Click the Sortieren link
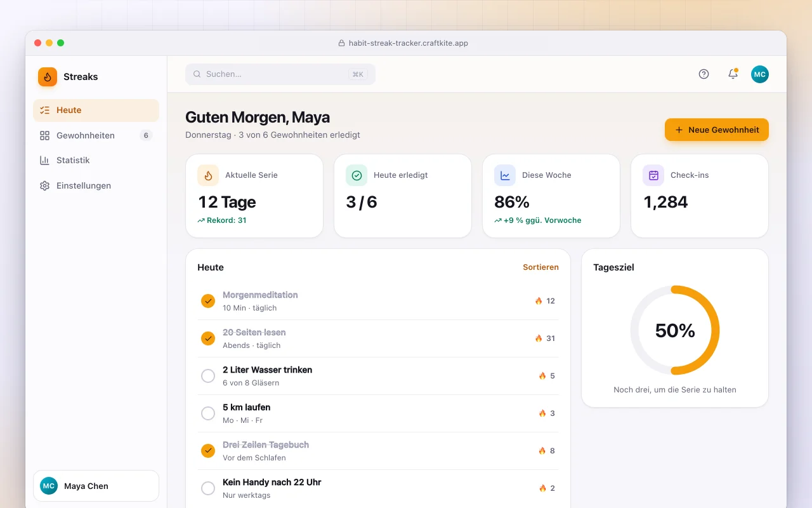 [x=540, y=267]
